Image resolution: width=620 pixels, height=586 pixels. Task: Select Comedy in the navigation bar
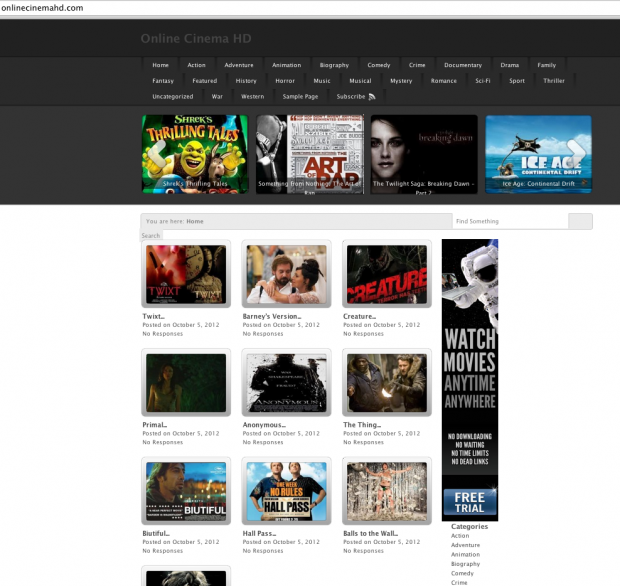(379, 65)
